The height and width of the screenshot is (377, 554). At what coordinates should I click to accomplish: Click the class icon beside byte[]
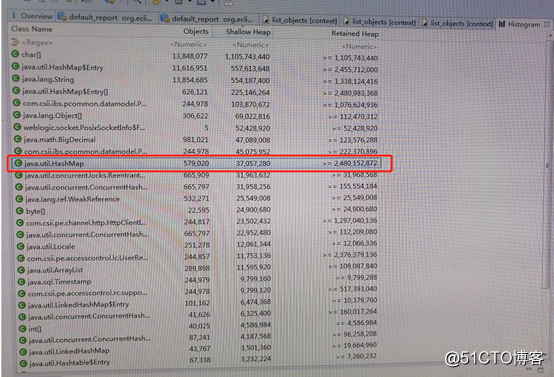[x=19, y=211]
